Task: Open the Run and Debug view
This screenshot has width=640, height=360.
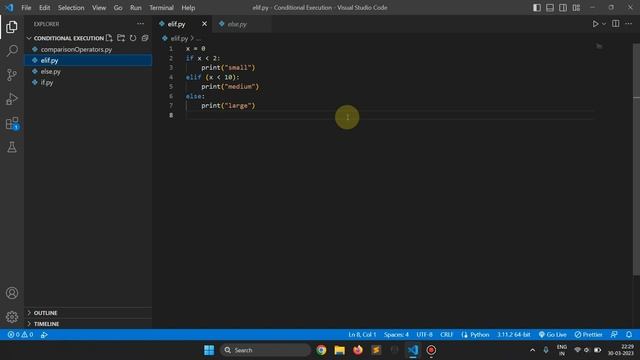Action: [12, 99]
